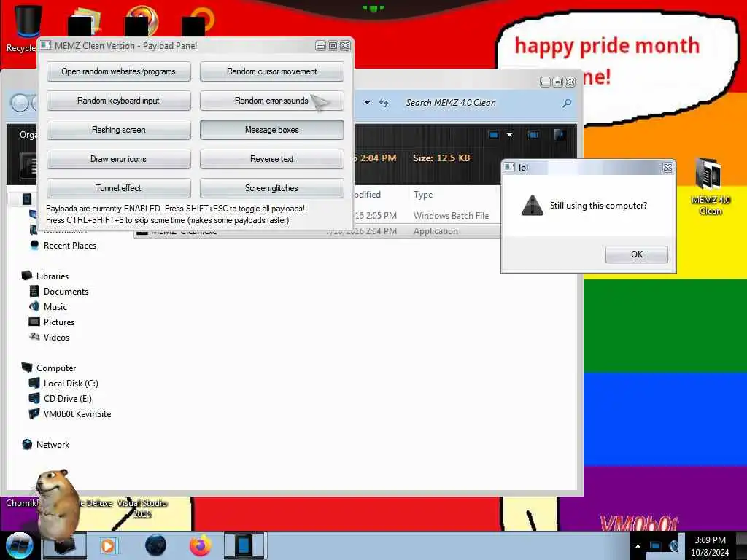747x560 pixels.
Task: Toggle the Tunnel effect payload
Action: (119, 187)
